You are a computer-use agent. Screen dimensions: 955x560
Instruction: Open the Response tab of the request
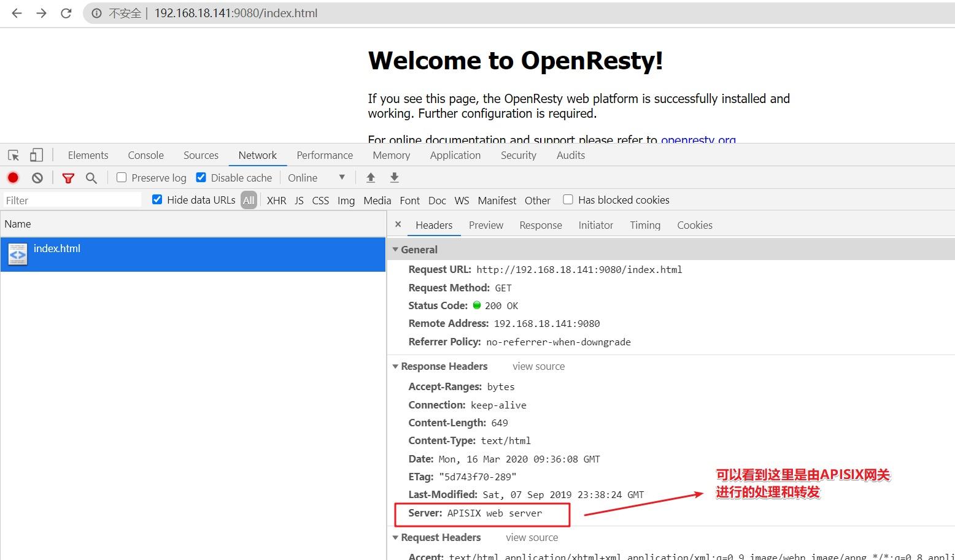pyautogui.click(x=541, y=225)
